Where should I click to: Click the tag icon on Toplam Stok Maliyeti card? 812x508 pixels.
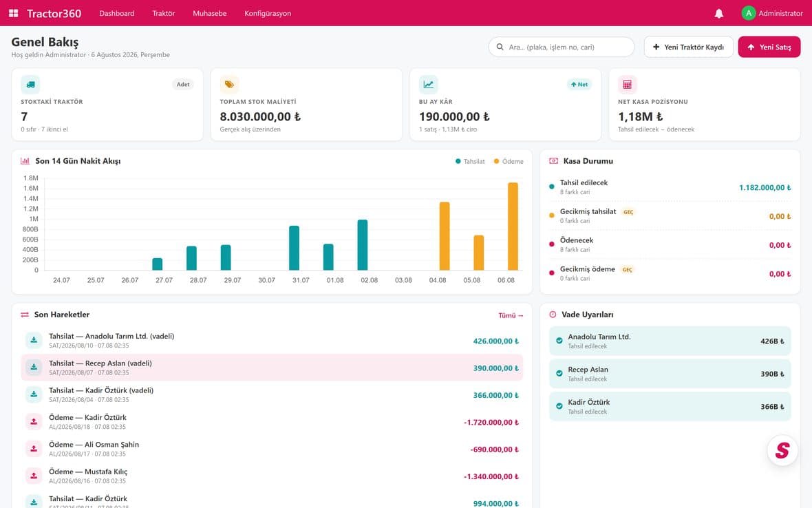(229, 85)
